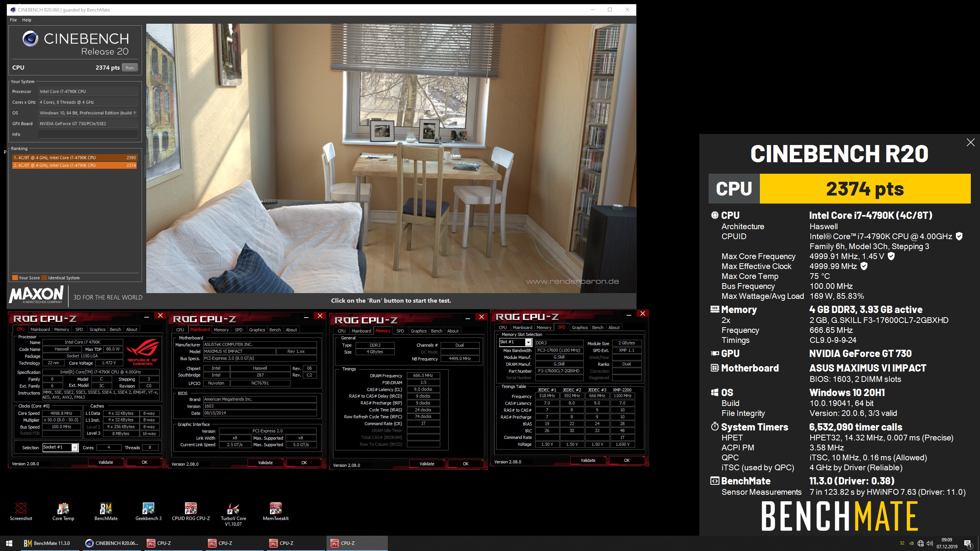Activate the second CPU-Z taskbar item
This screenshot has height=551, width=980.
[234, 543]
